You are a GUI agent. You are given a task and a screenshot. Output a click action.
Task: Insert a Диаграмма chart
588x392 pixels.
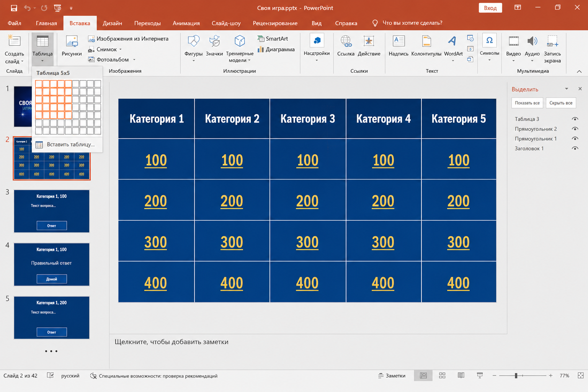tap(276, 49)
